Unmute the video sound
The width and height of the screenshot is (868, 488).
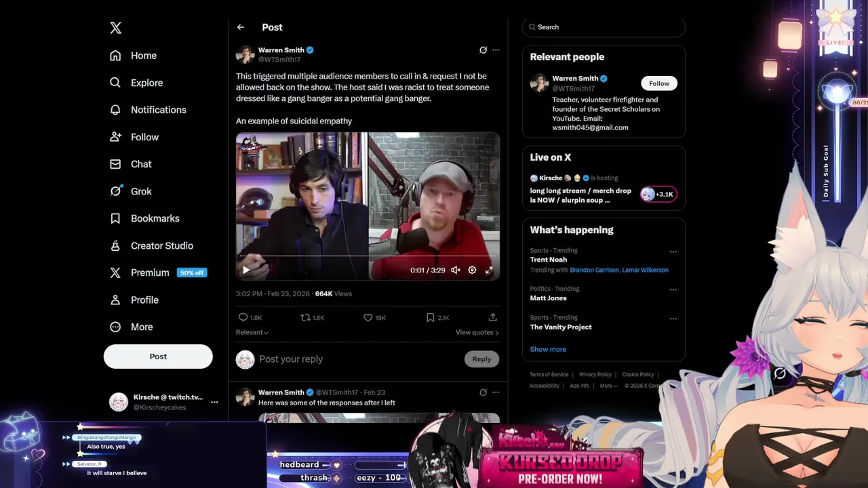(x=456, y=270)
